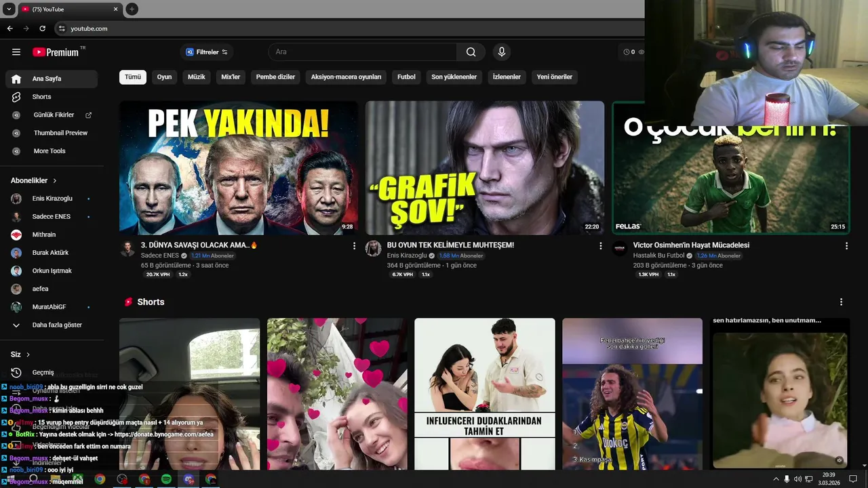This screenshot has width=868, height=488.
Task: Open the 'sen hatırlamazsın' short
Action: pos(779,394)
